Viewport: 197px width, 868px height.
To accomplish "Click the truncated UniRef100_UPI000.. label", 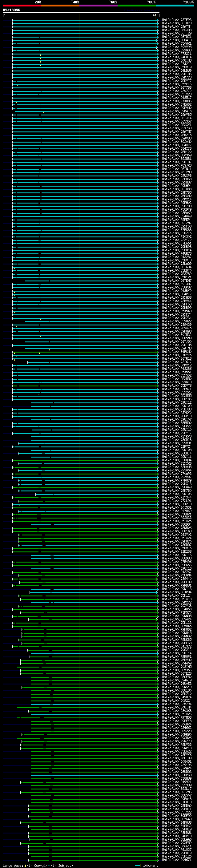I will point(178,189).
